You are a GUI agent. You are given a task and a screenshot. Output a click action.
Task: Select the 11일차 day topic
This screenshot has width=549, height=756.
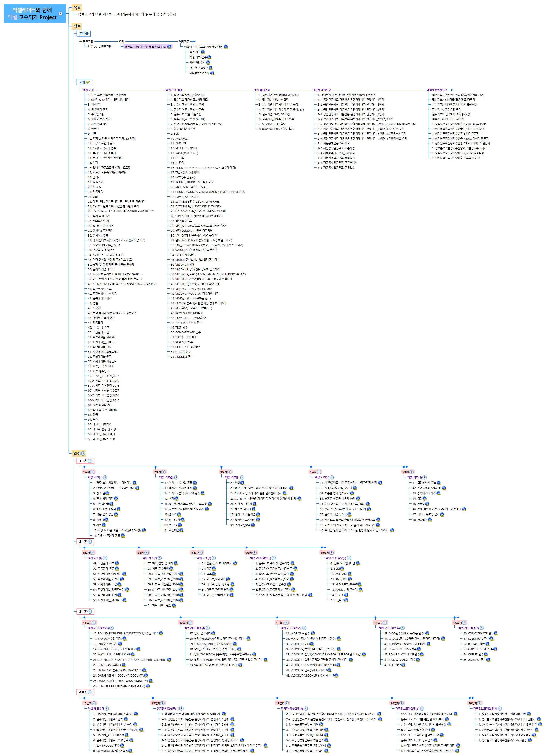tap(87, 623)
